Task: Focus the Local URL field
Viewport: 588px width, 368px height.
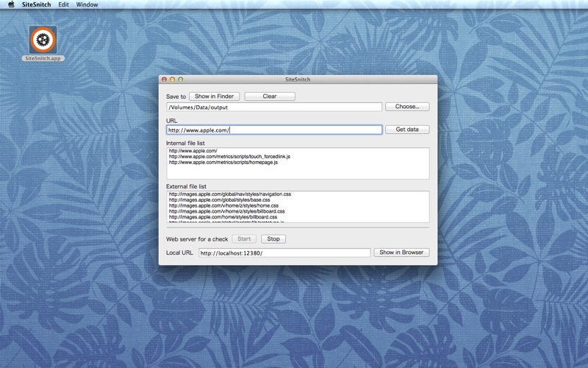Action: pos(284,252)
